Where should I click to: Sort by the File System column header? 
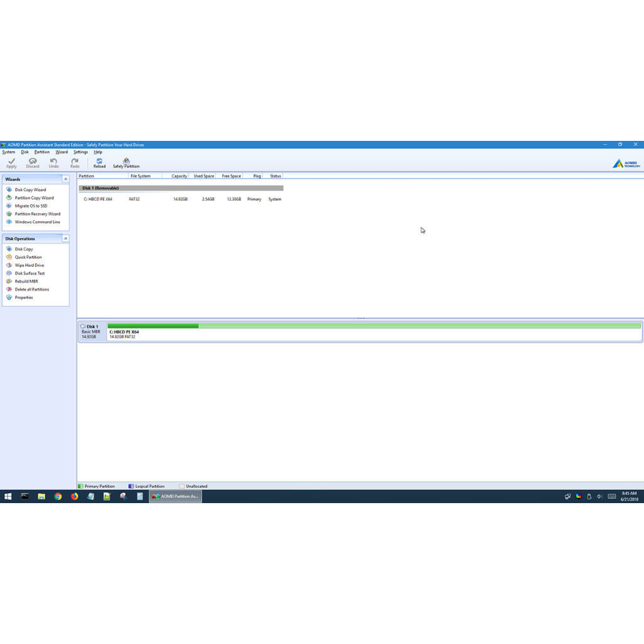coord(145,176)
